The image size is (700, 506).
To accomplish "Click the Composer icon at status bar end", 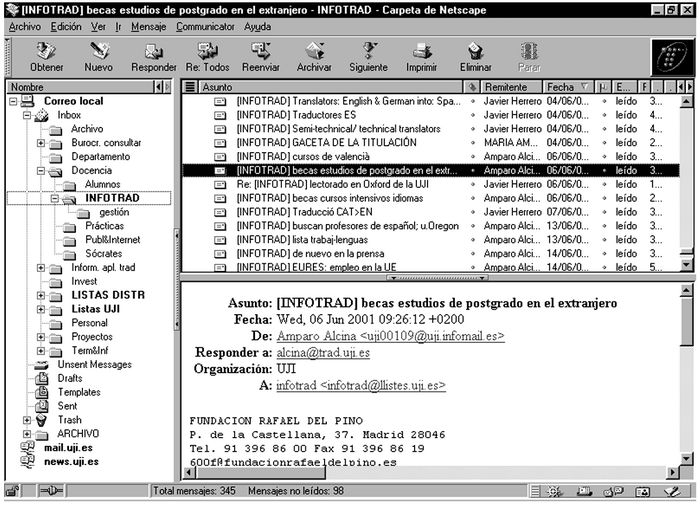I will (x=672, y=491).
